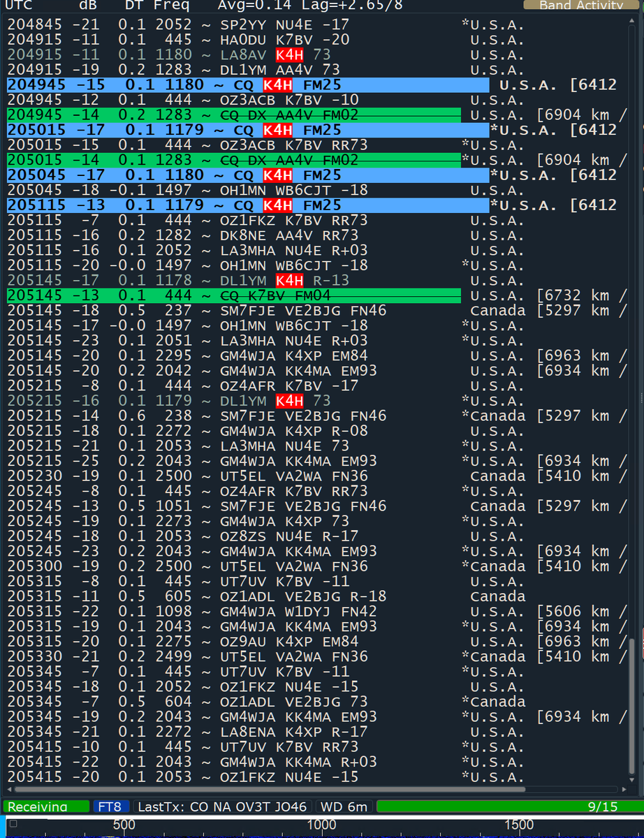Click the WD 6m watchdog indicator
The height and width of the screenshot is (838, 644).
[343, 806]
